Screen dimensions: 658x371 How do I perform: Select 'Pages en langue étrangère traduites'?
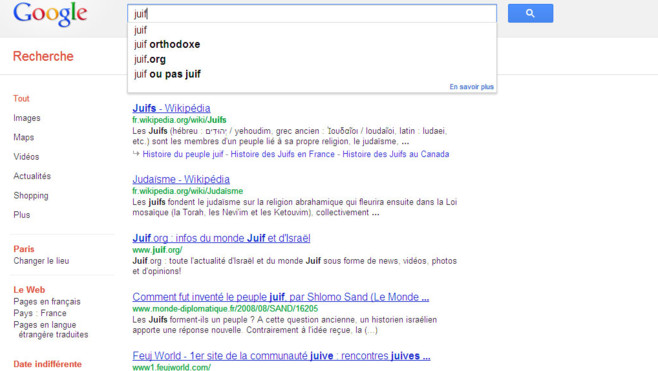(x=51, y=329)
